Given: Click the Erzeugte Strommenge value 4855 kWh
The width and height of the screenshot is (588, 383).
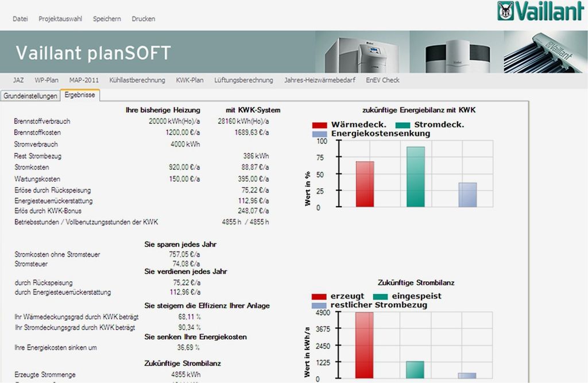Looking at the screenshot, I should click(x=186, y=375).
